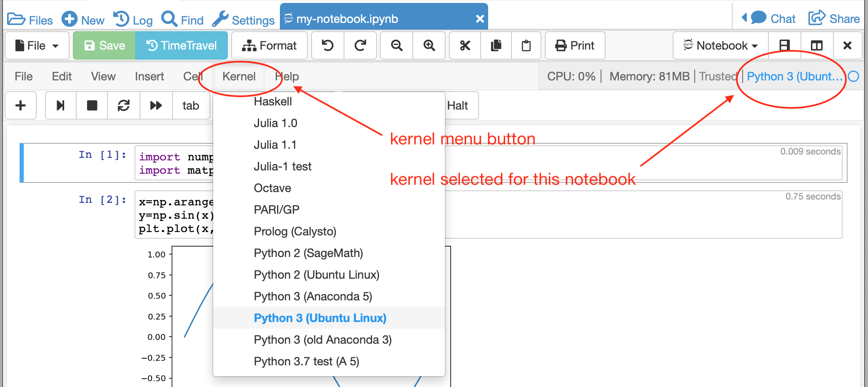Choose Octave from the kernel list
Image resolution: width=868 pixels, height=387 pixels.
[x=272, y=188]
